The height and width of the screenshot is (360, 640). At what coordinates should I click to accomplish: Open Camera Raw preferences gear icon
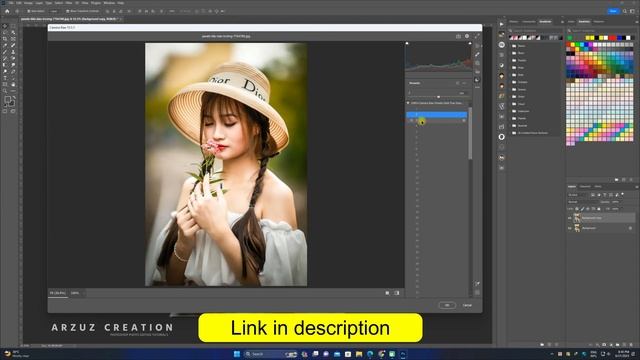(x=467, y=36)
